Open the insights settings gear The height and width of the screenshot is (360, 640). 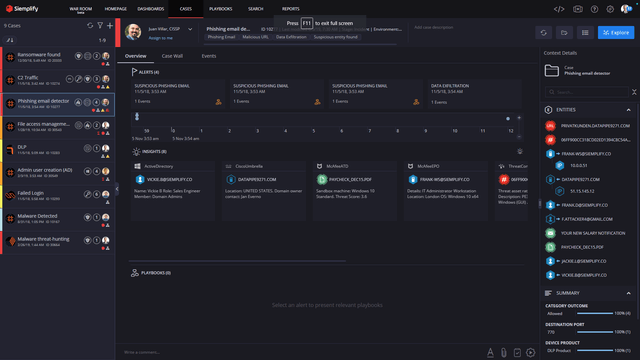(x=520, y=151)
